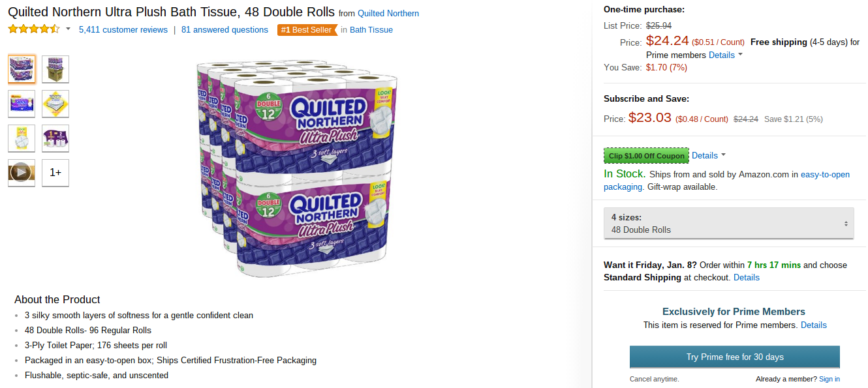
Task: Go to the Bath Tissue category
Action: tap(371, 29)
